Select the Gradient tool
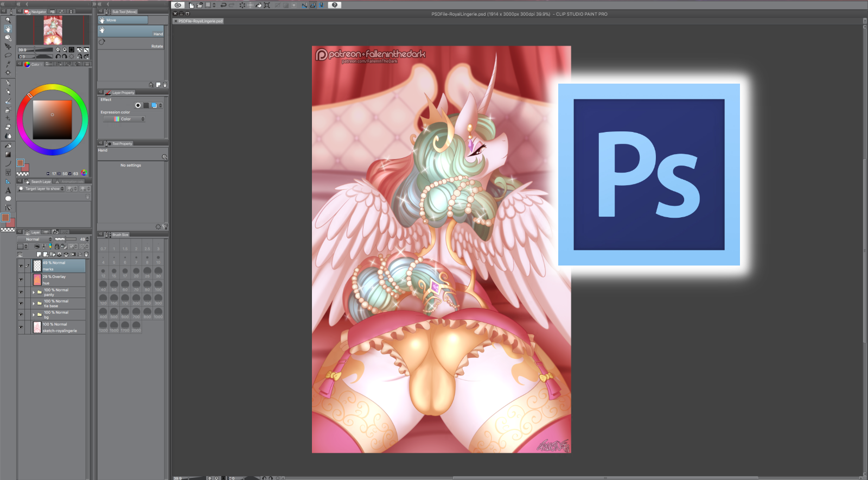The width and height of the screenshot is (868, 480). tap(8, 154)
